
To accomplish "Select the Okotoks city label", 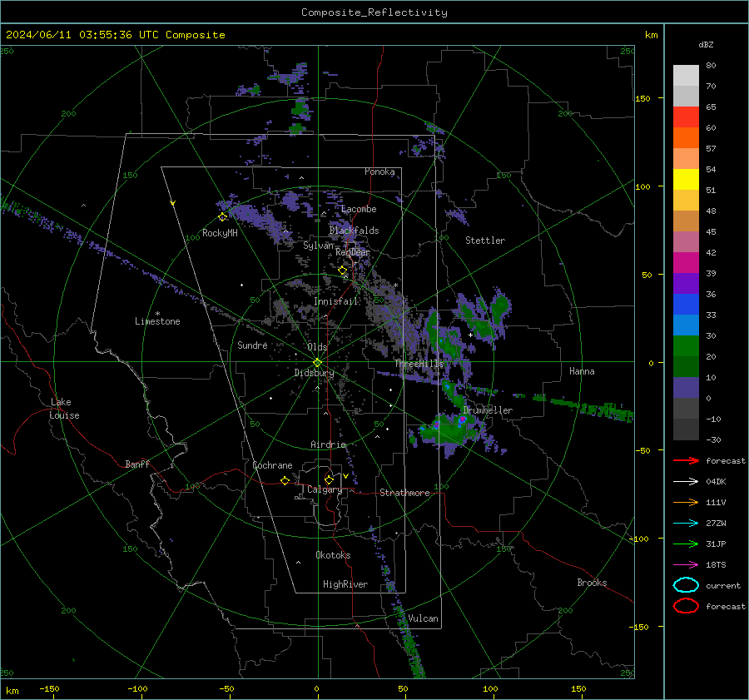I will click(x=333, y=555).
